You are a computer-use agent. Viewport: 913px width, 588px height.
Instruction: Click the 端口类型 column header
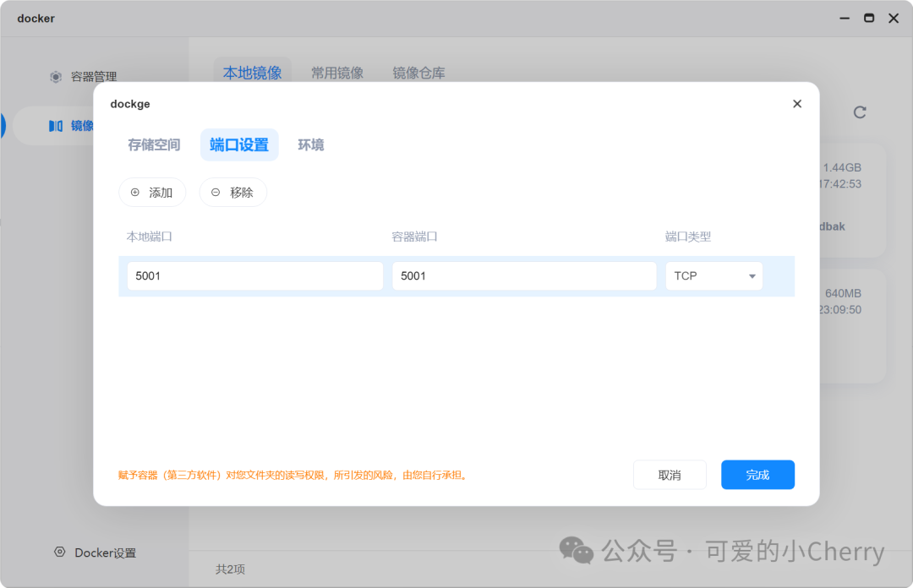pyautogui.click(x=687, y=237)
